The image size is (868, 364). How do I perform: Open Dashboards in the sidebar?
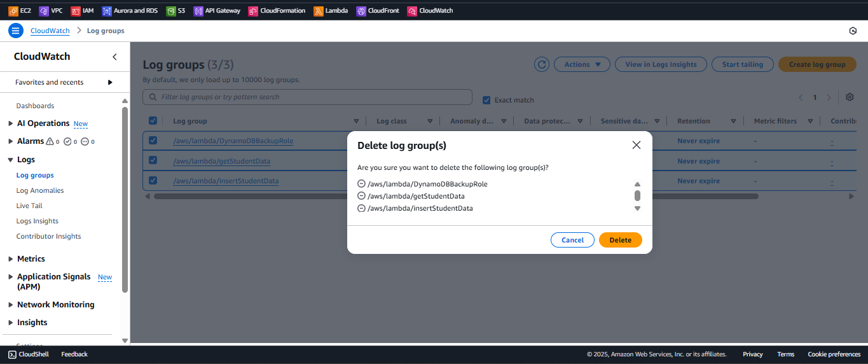(x=35, y=106)
